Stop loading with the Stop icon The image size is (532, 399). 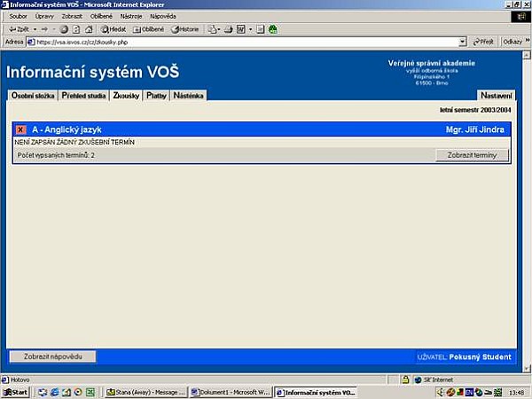pos(64,29)
